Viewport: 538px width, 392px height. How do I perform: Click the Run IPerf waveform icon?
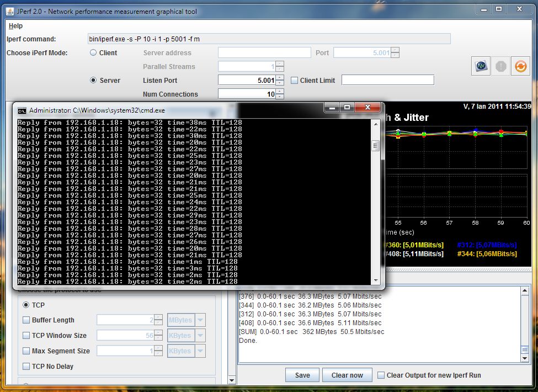tap(480, 66)
